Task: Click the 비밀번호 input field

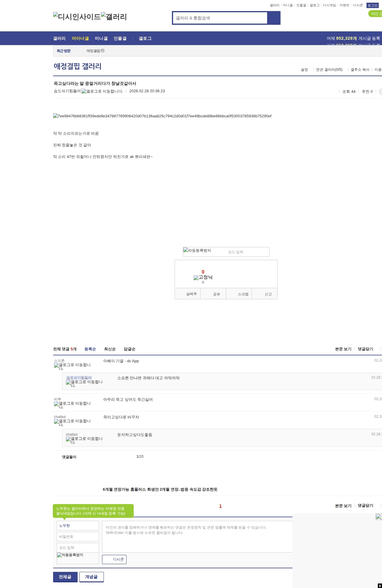Action: click(x=78, y=537)
